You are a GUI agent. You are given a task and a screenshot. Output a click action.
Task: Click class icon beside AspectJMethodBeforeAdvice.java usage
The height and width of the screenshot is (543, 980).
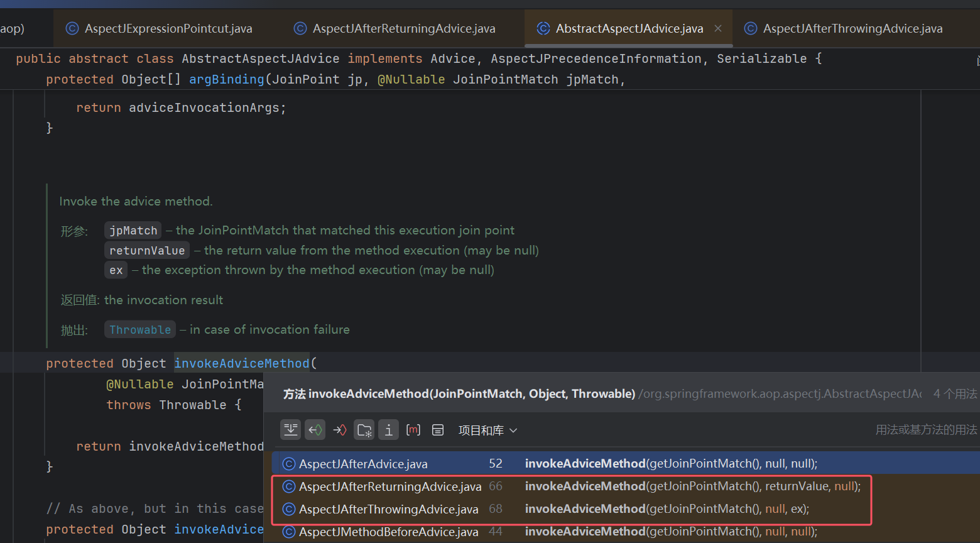pos(289,532)
